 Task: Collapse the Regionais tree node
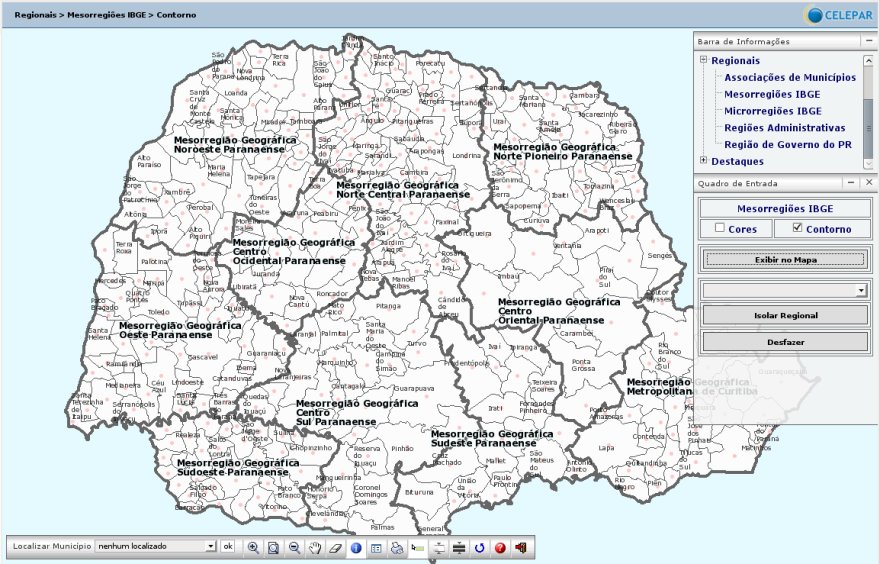704,60
